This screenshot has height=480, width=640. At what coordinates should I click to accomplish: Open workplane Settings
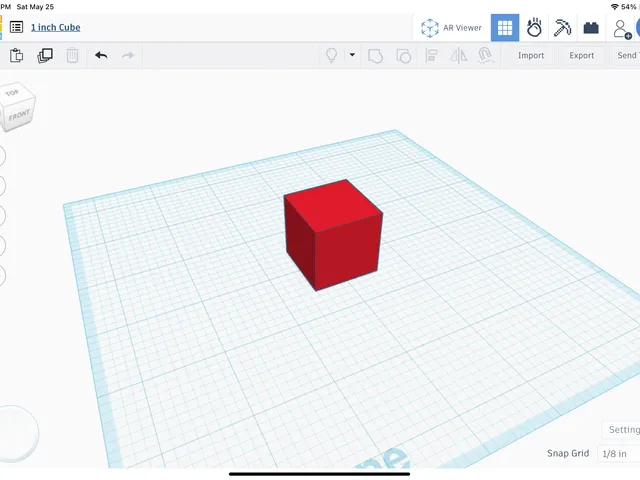(621, 429)
